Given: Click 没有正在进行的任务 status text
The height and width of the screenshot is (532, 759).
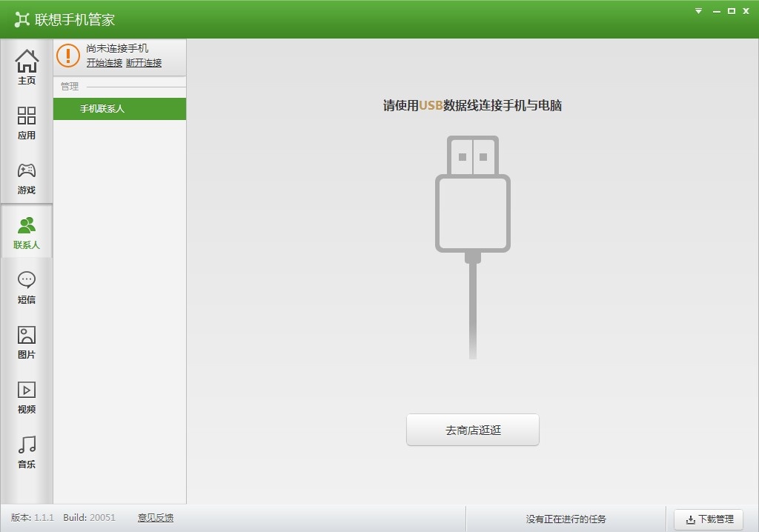Looking at the screenshot, I should [x=566, y=519].
